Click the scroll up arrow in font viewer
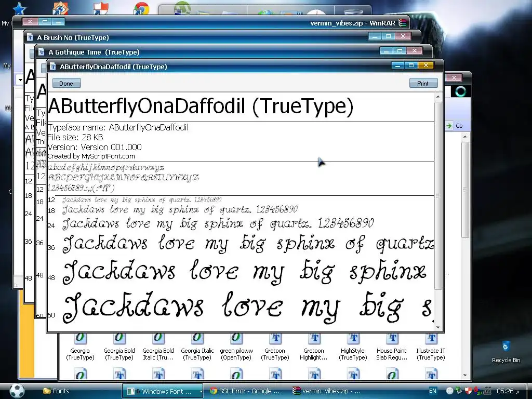This screenshot has width=532, height=399. click(438, 97)
